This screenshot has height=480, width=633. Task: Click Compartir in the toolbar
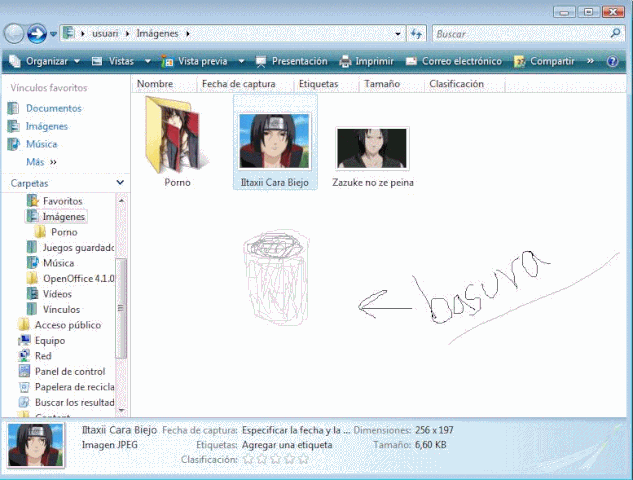coord(544,61)
